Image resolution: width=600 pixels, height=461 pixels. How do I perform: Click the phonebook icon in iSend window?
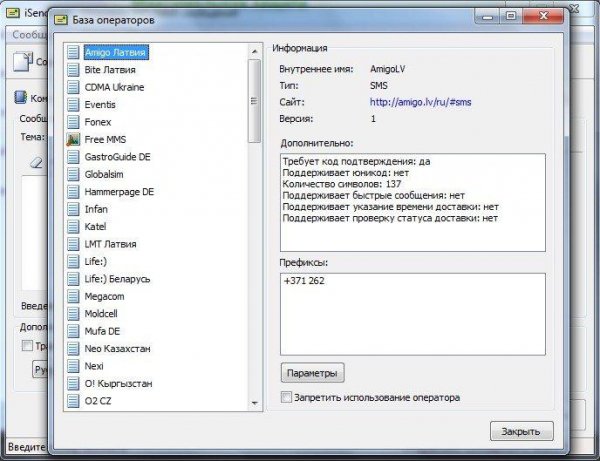coord(20,97)
